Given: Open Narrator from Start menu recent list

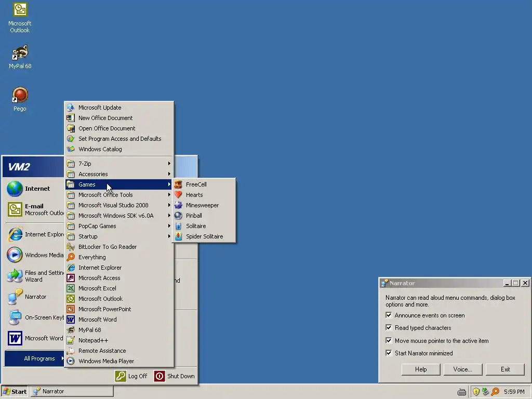Looking at the screenshot, I should coord(35,297).
